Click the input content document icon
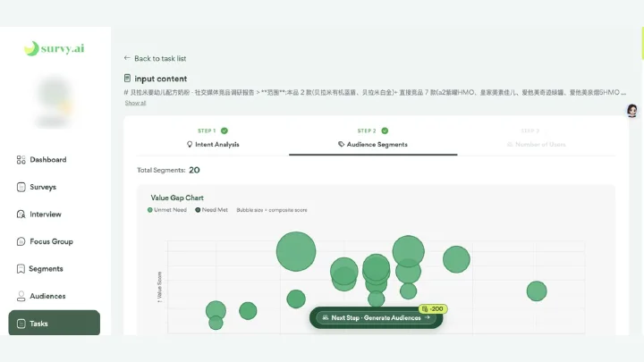 (x=127, y=78)
